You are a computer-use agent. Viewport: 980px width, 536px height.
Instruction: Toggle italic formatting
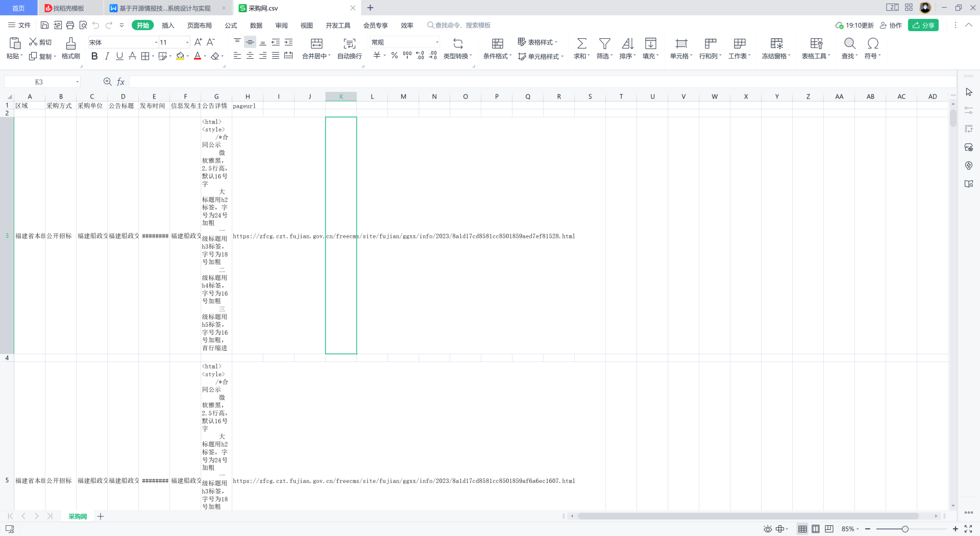coord(107,56)
